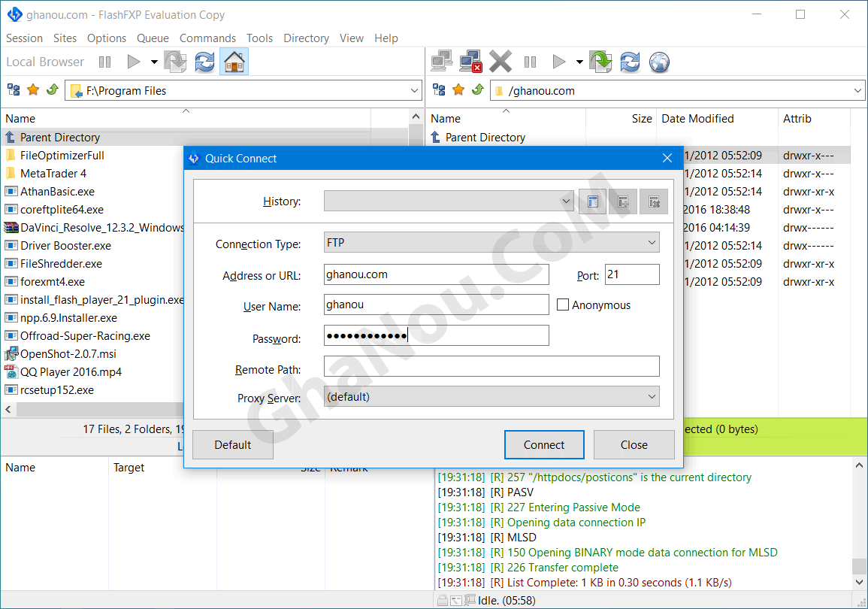
Task: Click the first History save icon in Quick Connect
Action: [593, 201]
